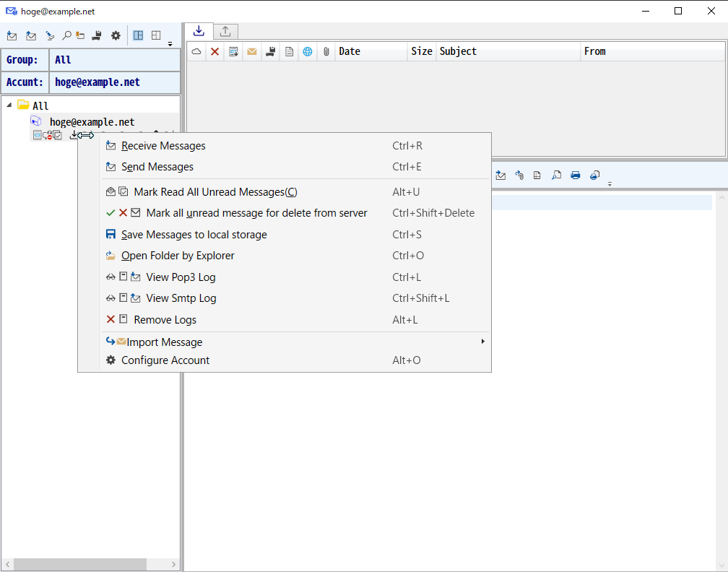Viewport: 728px width, 572px height.
Task: Click the gear settings icon in the toolbar
Action: tap(116, 35)
